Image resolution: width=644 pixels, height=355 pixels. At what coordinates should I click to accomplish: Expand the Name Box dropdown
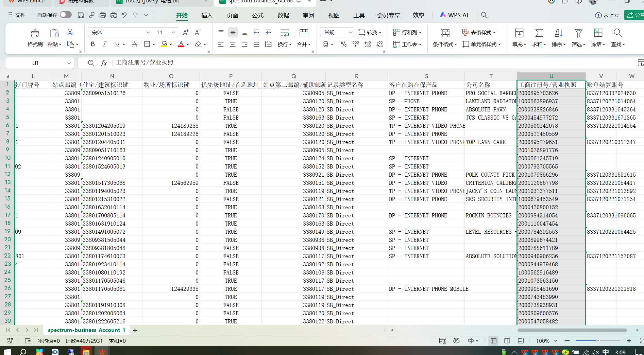tap(69, 63)
